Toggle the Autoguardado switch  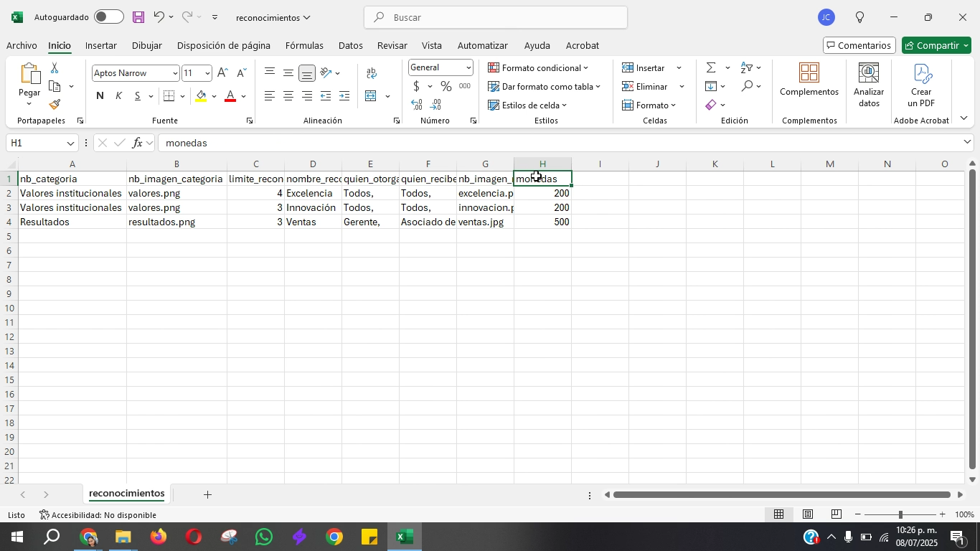pos(108,17)
